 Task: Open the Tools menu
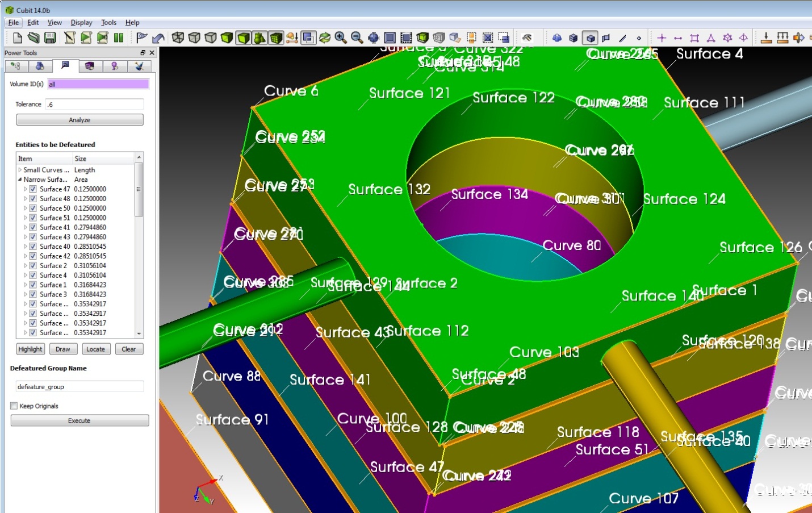[108, 23]
